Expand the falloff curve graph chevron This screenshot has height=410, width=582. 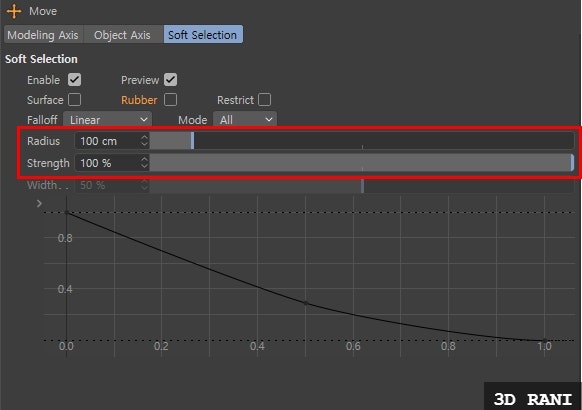point(39,203)
